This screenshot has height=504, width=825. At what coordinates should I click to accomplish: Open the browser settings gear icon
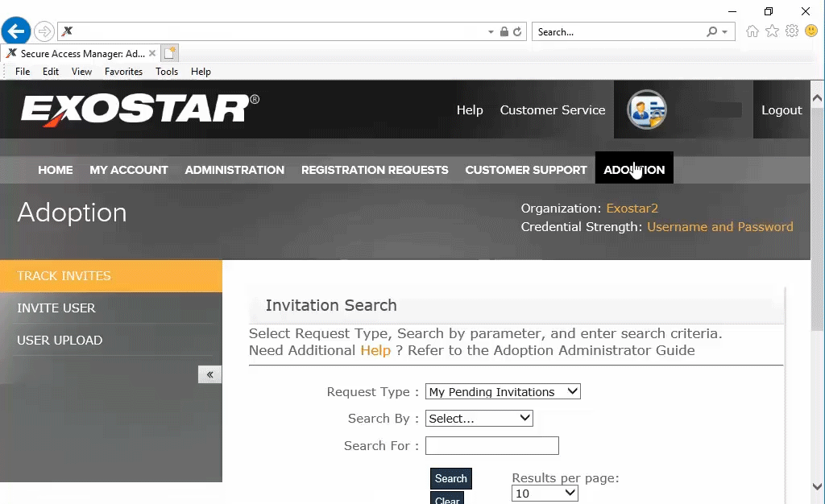[x=791, y=31]
